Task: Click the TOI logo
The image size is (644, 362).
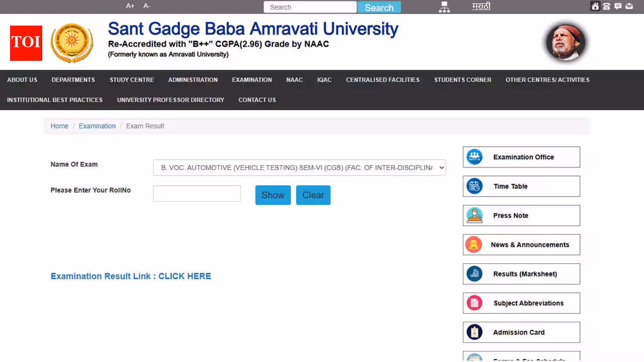Action: (26, 43)
